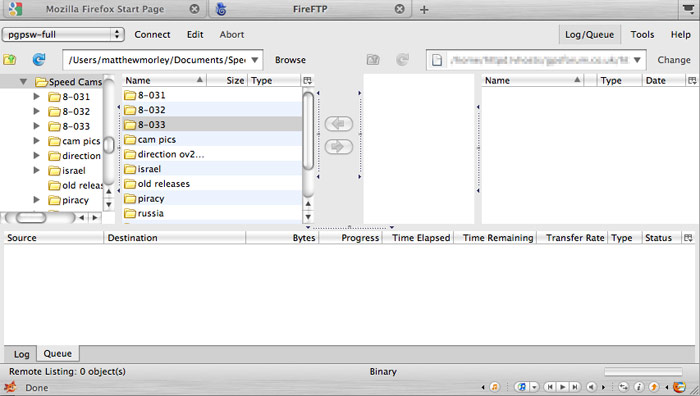Screen dimensions: 700x396
Task: Open a new tab with plus button
Action: click(x=424, y=9)
